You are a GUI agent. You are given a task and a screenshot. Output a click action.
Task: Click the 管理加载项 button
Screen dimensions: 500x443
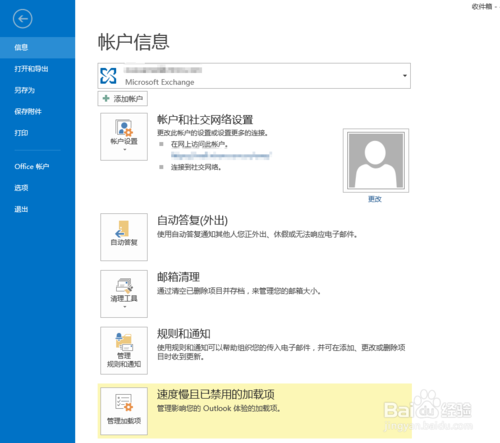pos(124,411)
